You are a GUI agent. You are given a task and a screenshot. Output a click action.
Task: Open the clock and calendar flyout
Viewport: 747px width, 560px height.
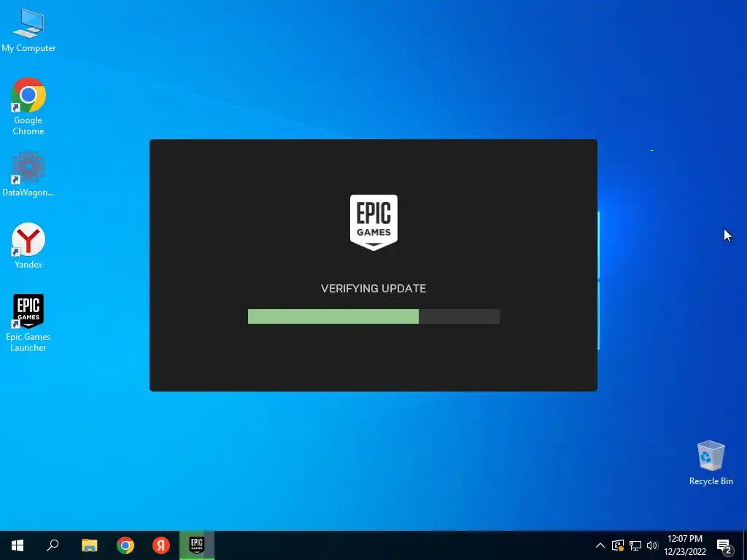coord(685,545)
